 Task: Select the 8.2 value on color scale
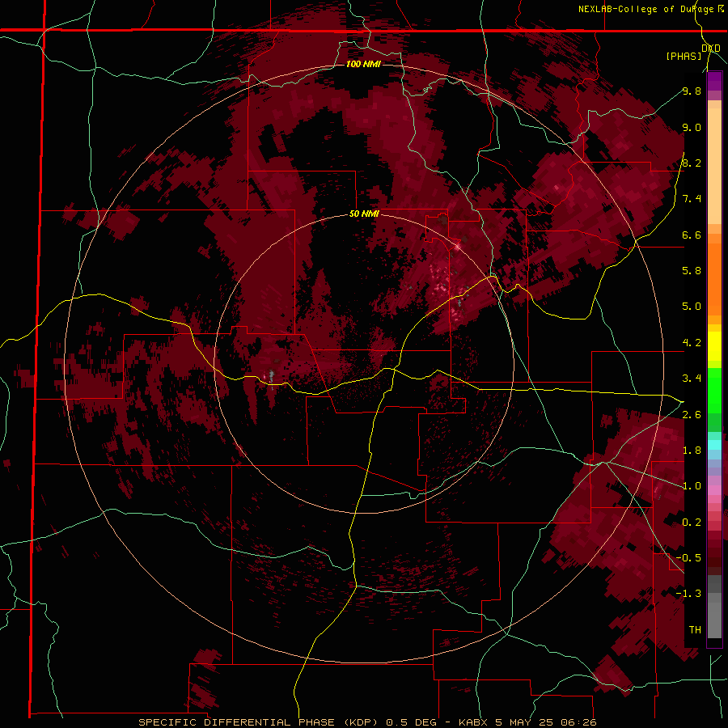click(x=692, y=163)
